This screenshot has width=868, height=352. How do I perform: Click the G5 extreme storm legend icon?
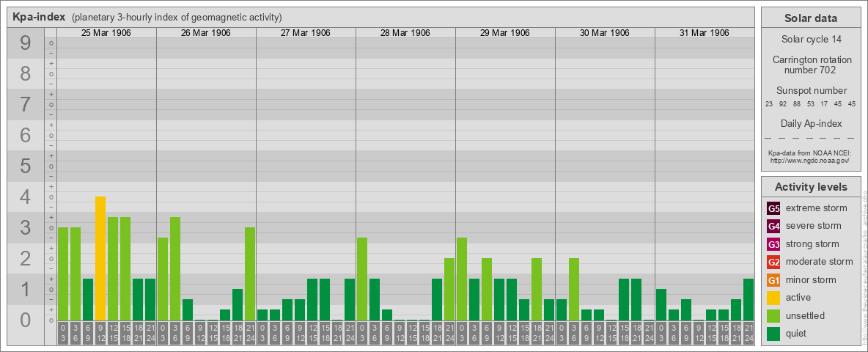click(773, 209)
